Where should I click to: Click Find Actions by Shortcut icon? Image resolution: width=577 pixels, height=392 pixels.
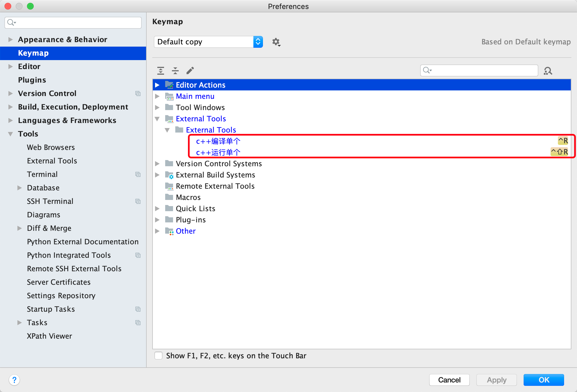pos(548,70)
